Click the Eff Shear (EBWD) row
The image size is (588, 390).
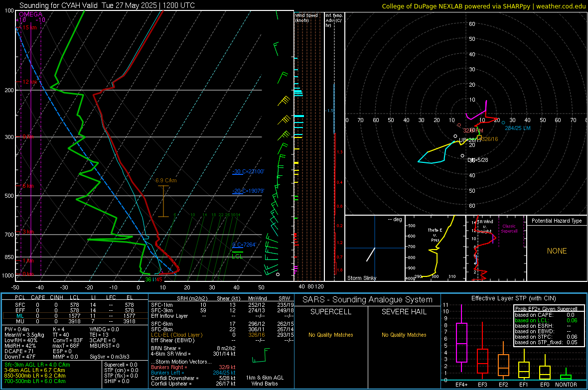click(x=222, y=341)
